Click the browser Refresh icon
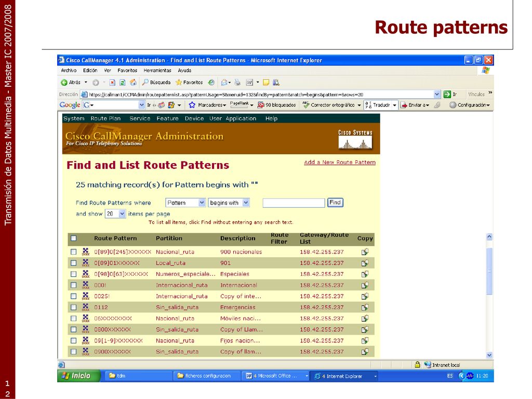Image resolution: width=532 pixels, height=399 pixels. click(123, 83)
